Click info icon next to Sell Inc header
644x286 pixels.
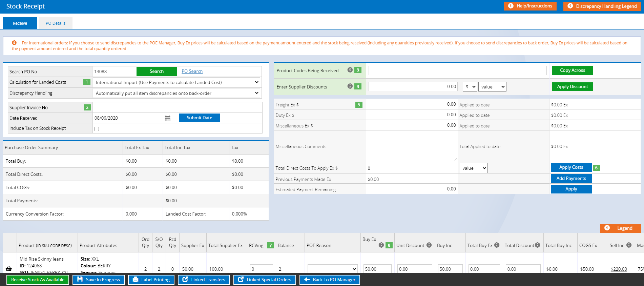tap(629, 245)
